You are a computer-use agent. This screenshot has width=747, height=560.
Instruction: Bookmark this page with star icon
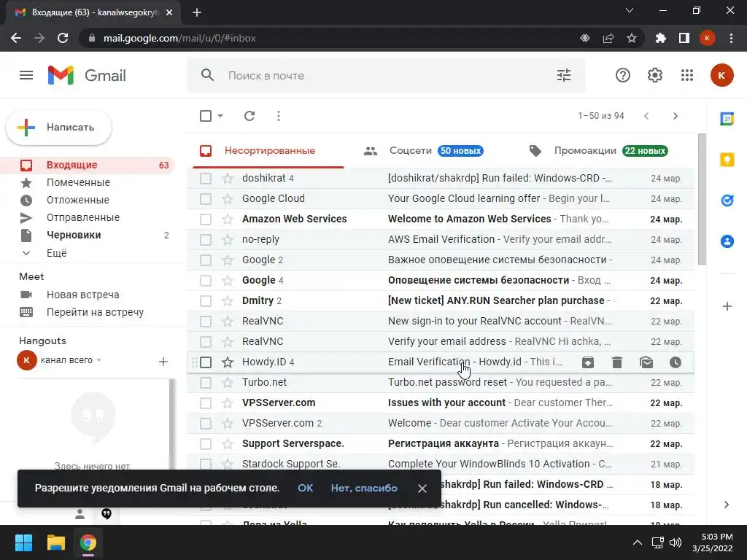point(632,38)
